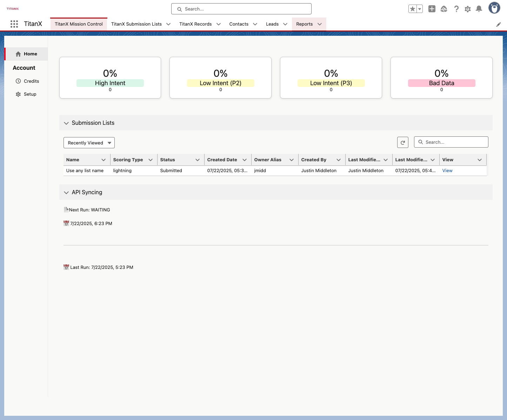Open the Notifications bell
507x420 pixels.
pos(479,9)
